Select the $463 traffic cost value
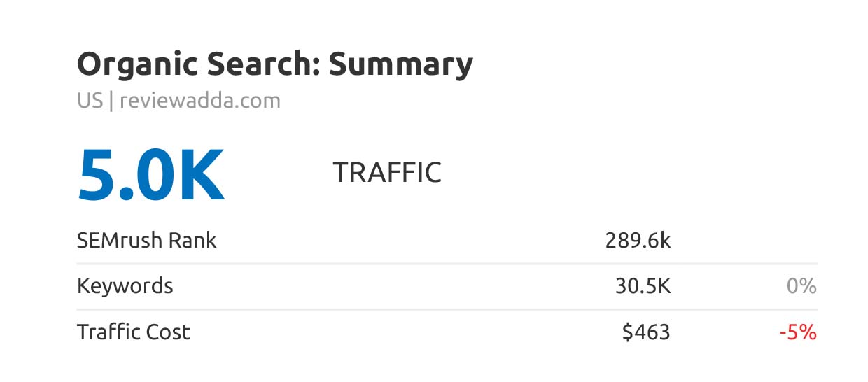Screen dimensions: 868x382 646,332
